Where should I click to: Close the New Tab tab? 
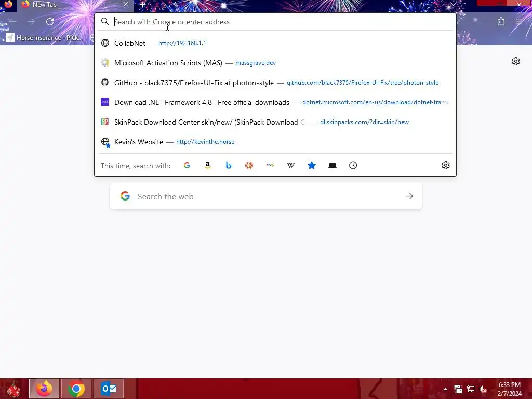126,4
